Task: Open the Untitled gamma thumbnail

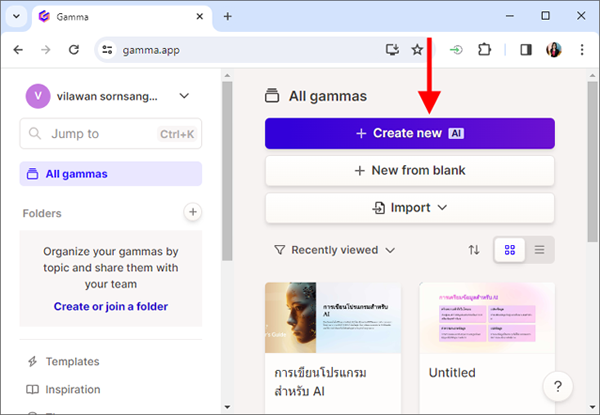Action: click(487, 317)
